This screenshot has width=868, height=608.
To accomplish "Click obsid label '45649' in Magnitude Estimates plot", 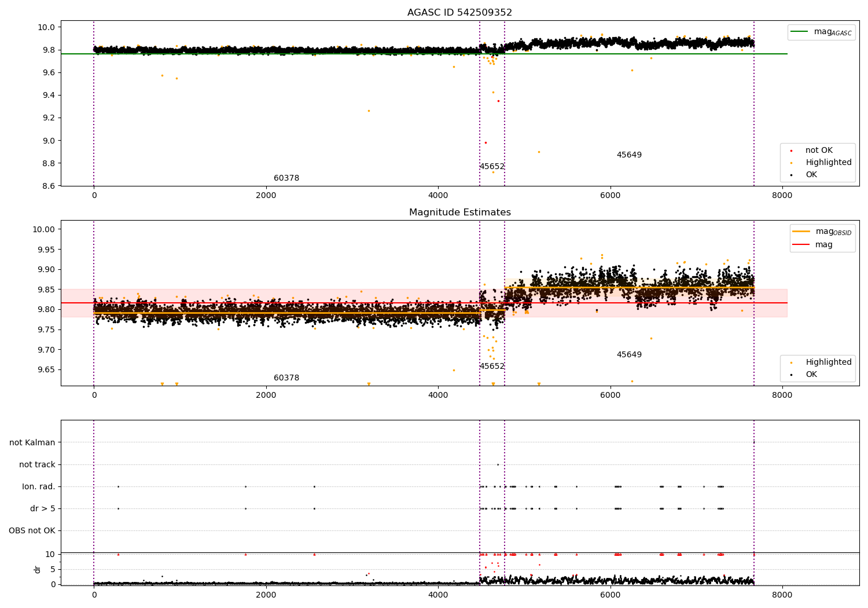I will click(629, 355).
